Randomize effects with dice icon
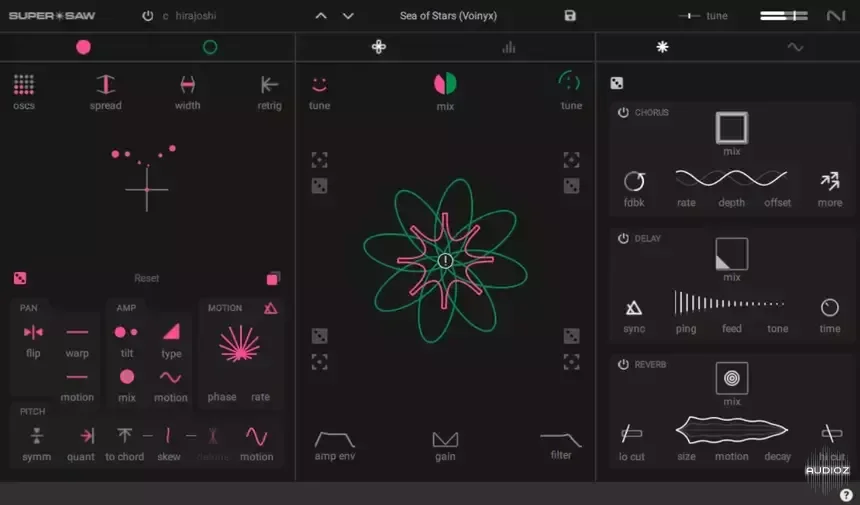Screen dimensions: 860x505 (x=616, y=83)
